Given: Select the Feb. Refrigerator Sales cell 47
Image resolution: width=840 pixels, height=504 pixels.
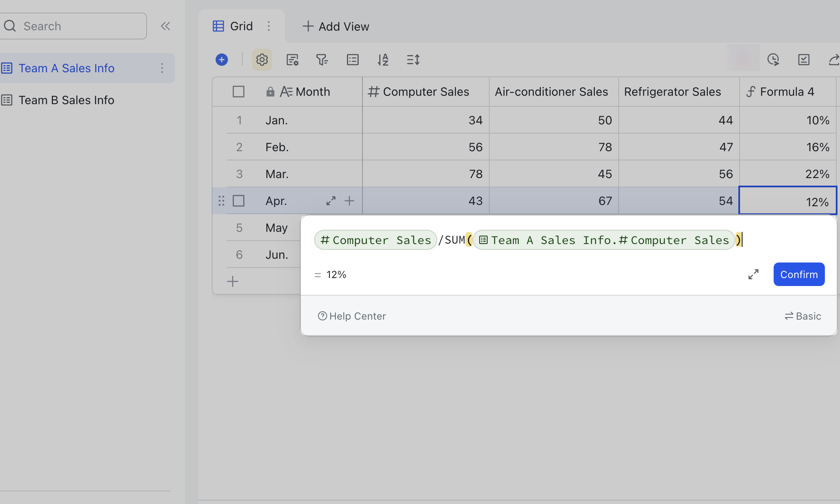Looking at the screenshot, I should 679,147.
